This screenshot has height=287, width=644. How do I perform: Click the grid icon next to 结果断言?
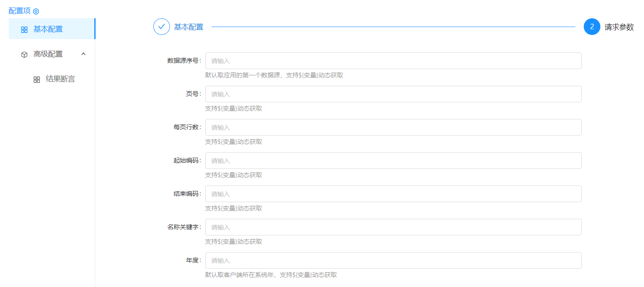click(37, 79)
